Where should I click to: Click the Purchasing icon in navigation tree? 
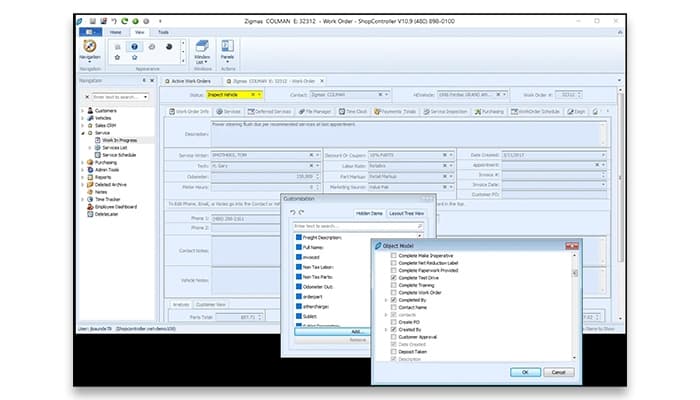(89, 162)
